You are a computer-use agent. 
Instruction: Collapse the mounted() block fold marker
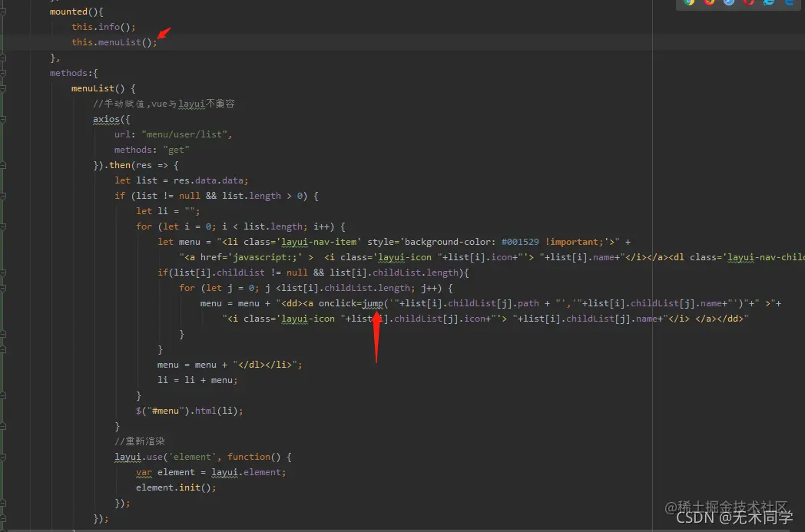(x=3, y=12)
